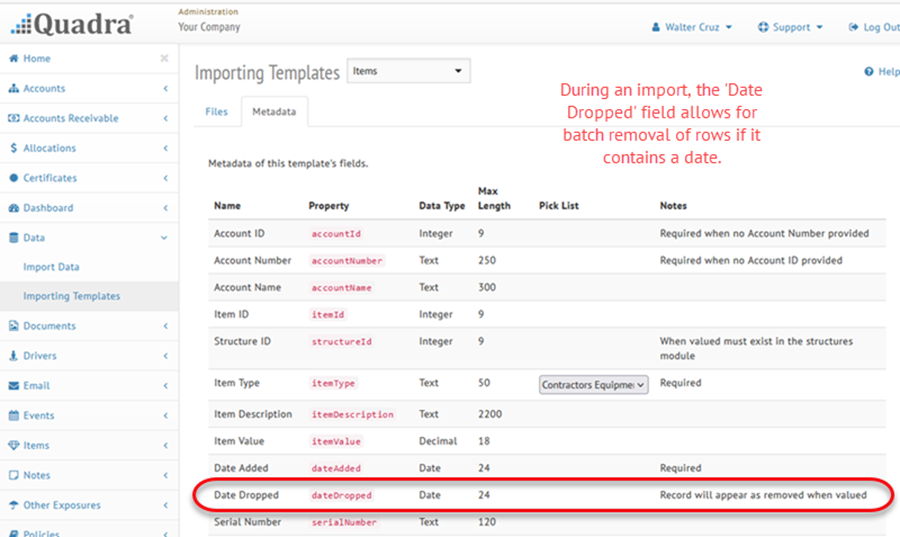This screenshot has height=537, width=900.
Task: Click the Accounts sitemap icon
Action: pos(14,89)
